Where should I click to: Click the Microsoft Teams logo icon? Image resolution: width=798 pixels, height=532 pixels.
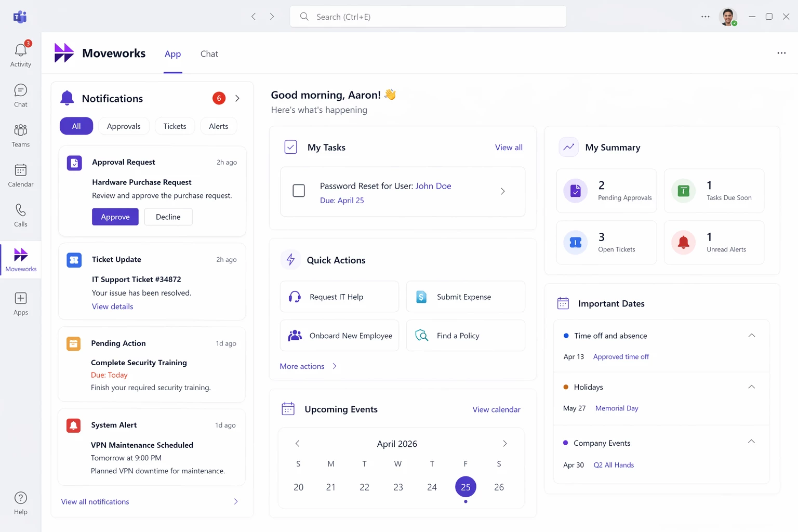coord(20,17)
